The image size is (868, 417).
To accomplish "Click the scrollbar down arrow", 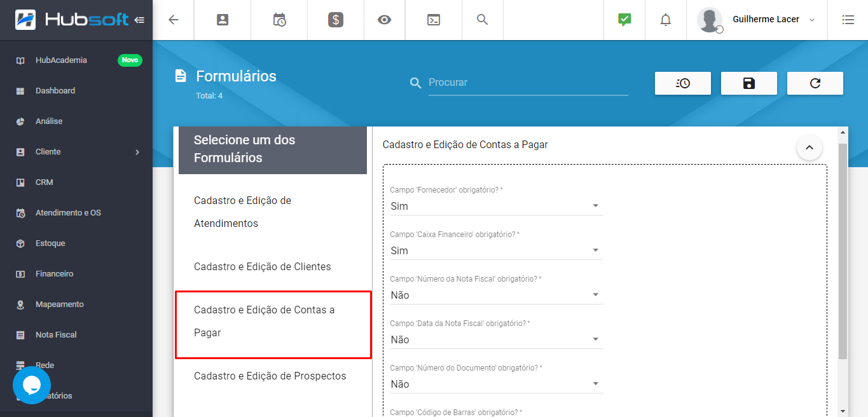I will click(843, 411).
